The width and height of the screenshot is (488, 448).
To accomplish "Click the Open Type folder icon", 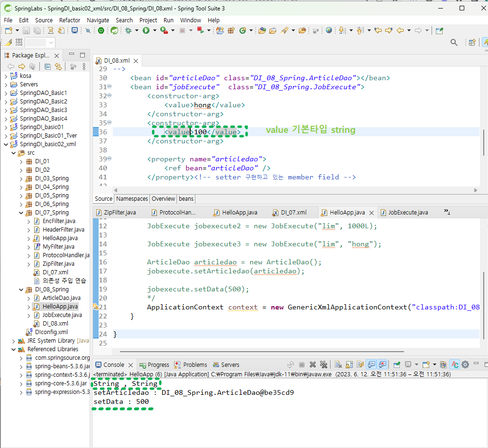I will coord(262,30).
